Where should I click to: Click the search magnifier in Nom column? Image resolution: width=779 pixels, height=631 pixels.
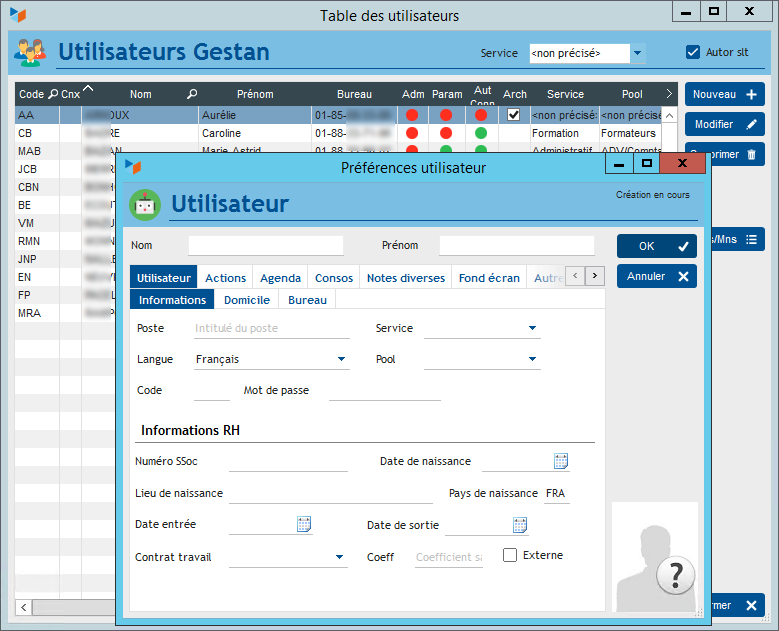click(192, 94)
